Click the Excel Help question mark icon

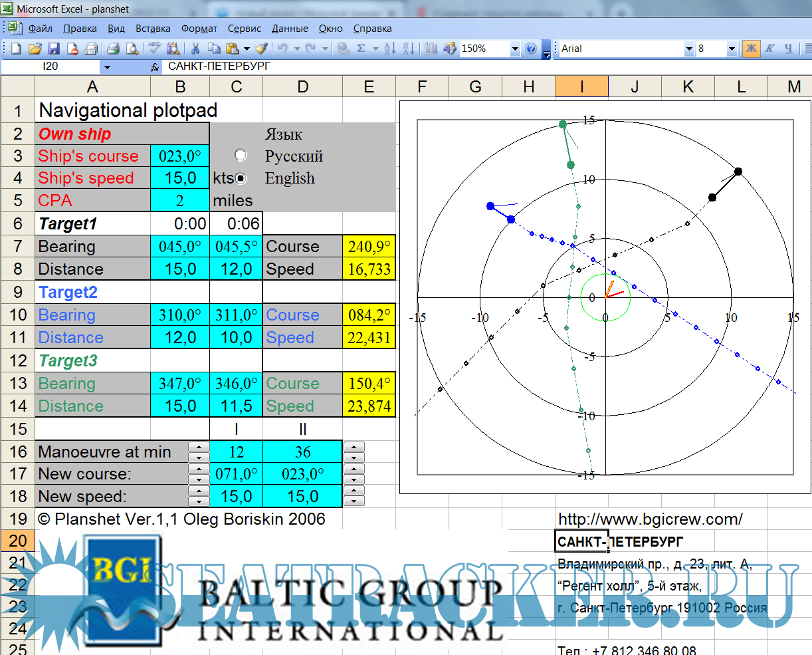point(530,49)
